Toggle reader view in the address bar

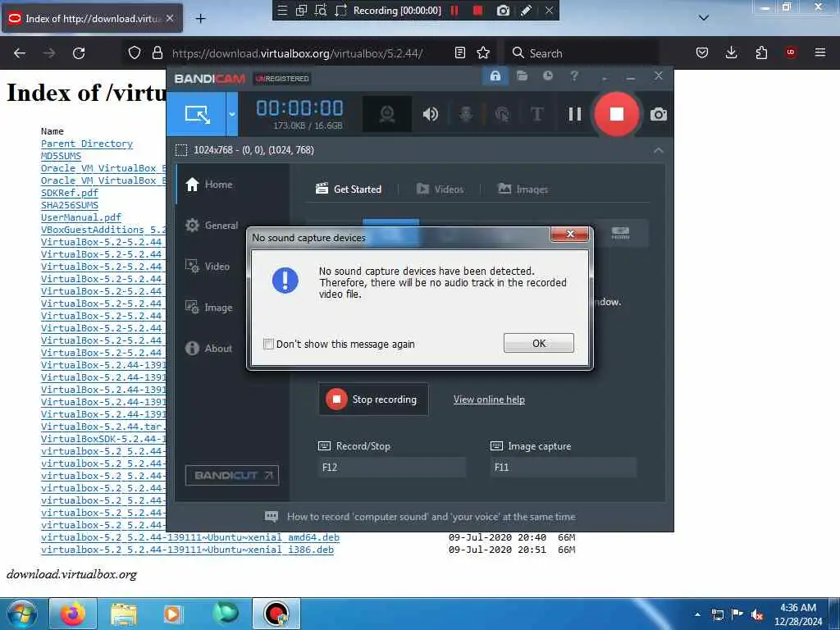tap(459, 52)
